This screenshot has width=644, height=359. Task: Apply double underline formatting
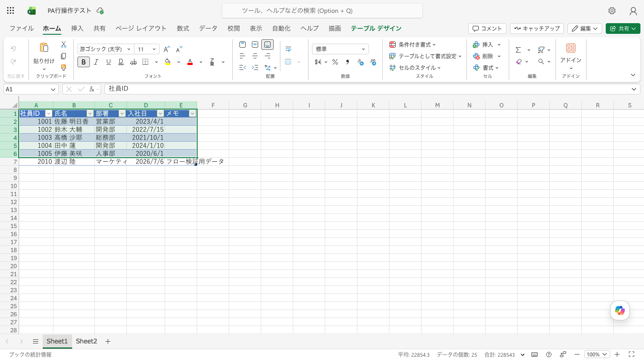(121, 62)
